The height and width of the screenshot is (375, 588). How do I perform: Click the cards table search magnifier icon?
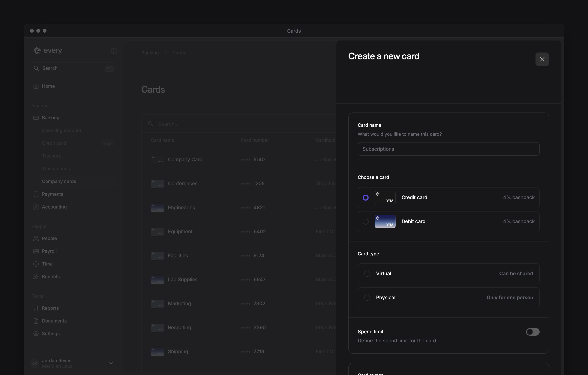(151, 124)
